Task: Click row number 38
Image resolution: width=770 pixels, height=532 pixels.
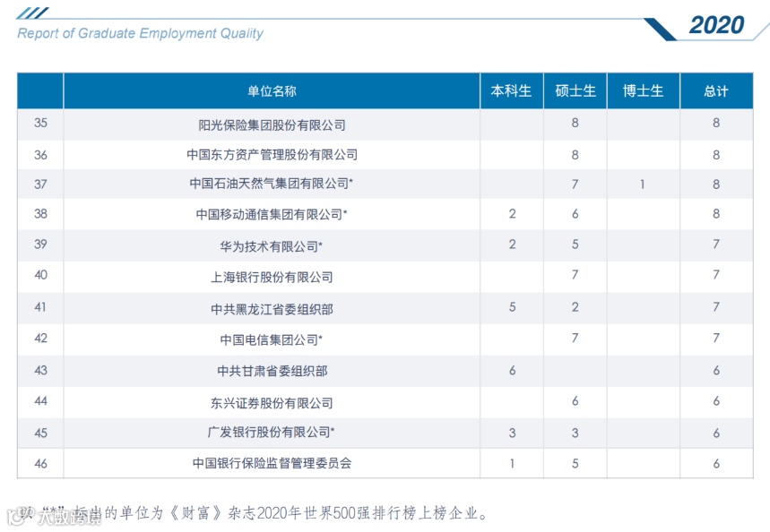Action: [40, 213]
